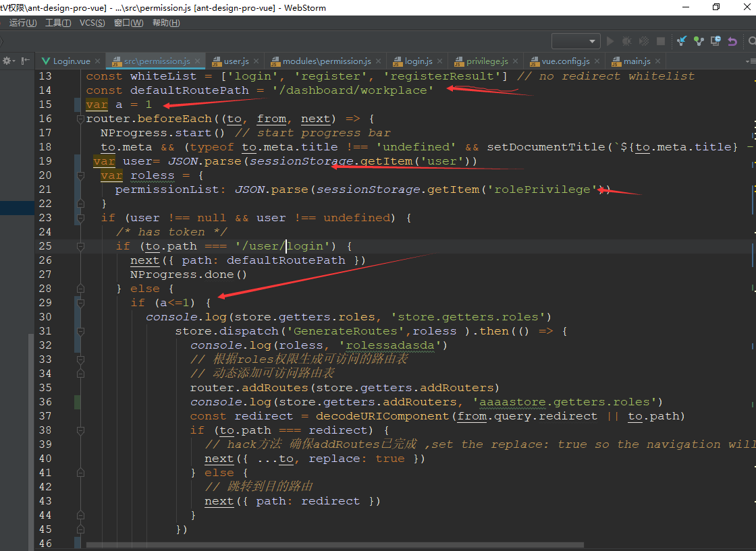Click 'NProgress.done()' on line 27
The width and height of the screenshot is (756, 551).
click(188, 274)
